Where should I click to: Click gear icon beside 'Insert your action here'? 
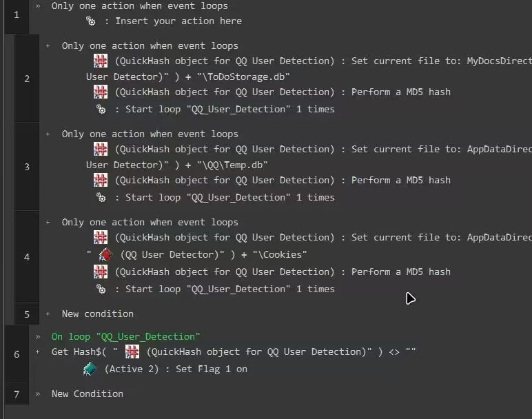pos(91,21)
